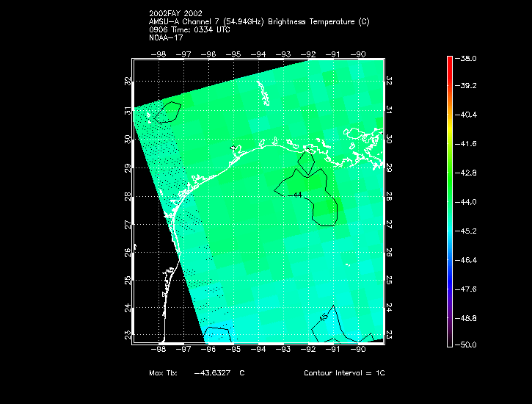Click the -93 label on the bottom longitude axis
Image resolution: width=532 pixels, height=404 pixels.
pyautogui.click(x=283, y=349)
